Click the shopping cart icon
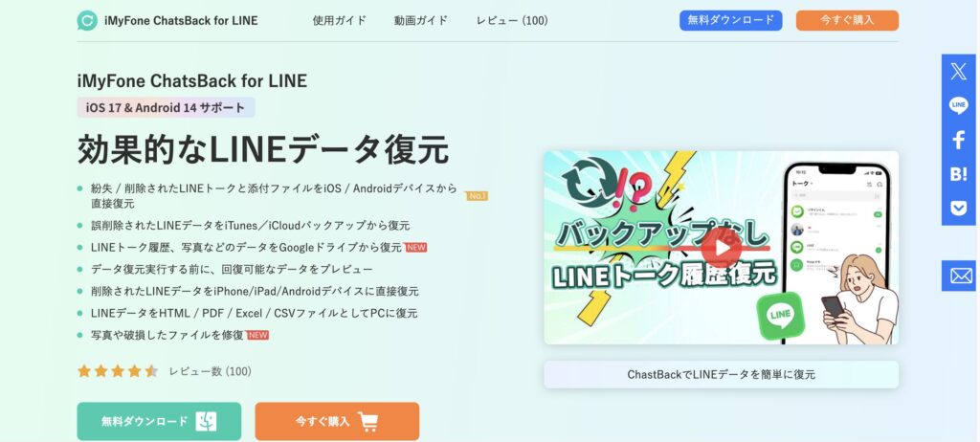Viewport: 980px width, 442px height. click(x=368, y=421)
